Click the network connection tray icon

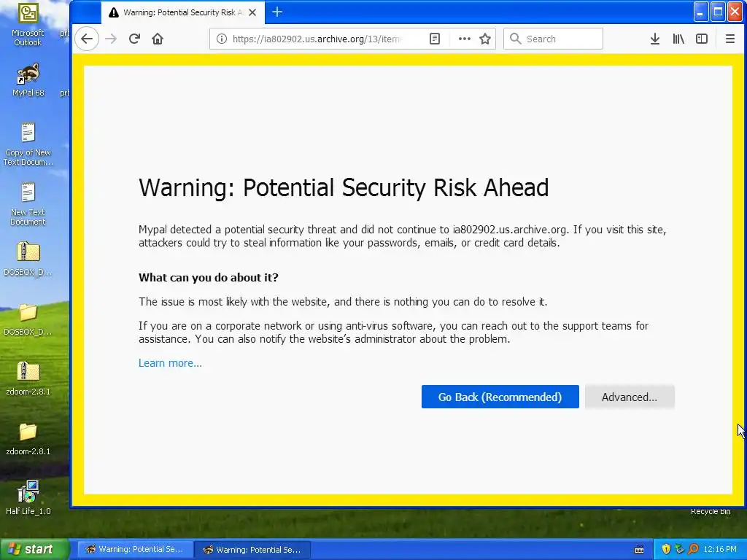[x=680, y=549]
